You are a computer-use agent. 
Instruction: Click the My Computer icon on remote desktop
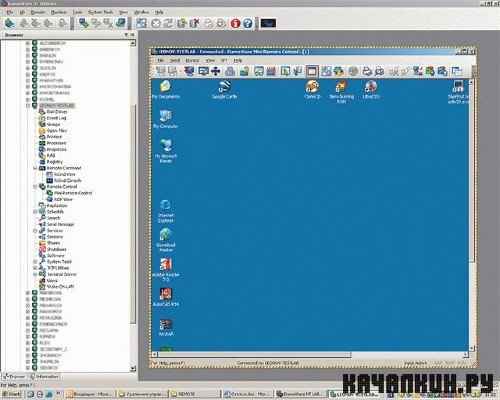pos(165,119)
